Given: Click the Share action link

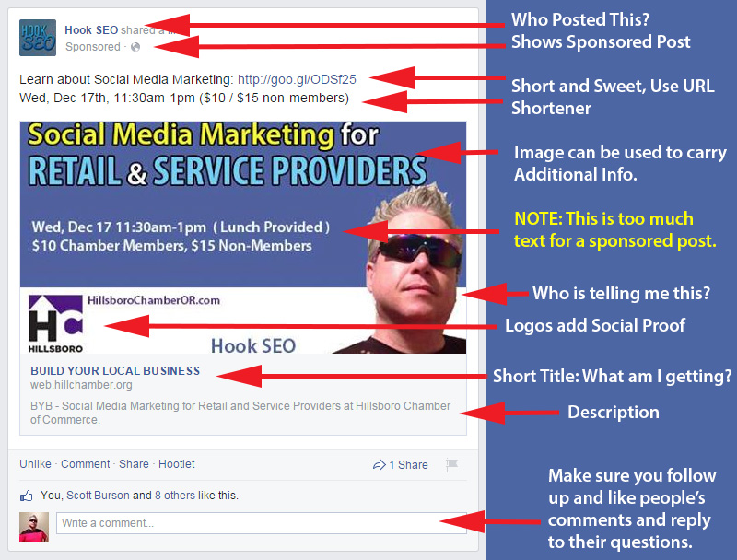Looking at the screenshot, I should pos(134,464).
